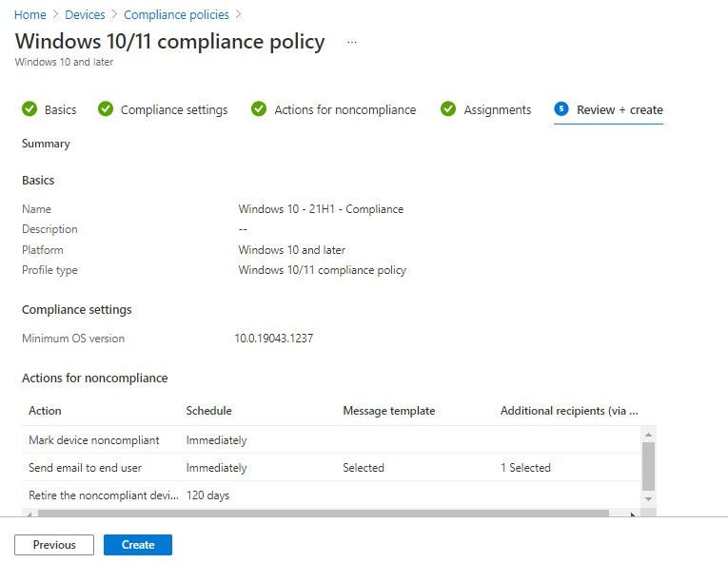
Task: Select the Retire the noncompliant device row
Action: click(x=331, y=495)
